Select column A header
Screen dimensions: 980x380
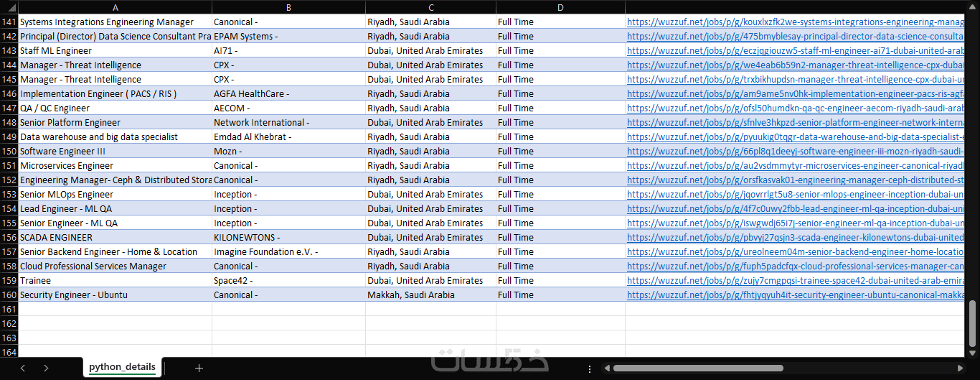pyautogui.click(x=116, y=7)
